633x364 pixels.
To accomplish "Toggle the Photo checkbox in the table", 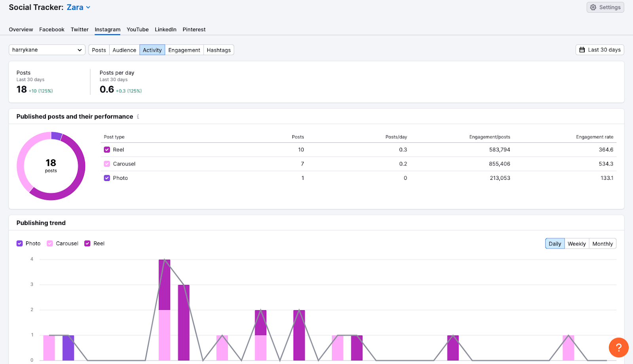I will [107, 178].
